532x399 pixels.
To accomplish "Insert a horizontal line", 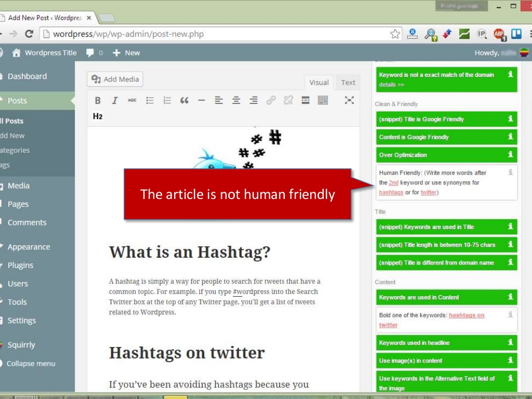I will coord(202,100).
